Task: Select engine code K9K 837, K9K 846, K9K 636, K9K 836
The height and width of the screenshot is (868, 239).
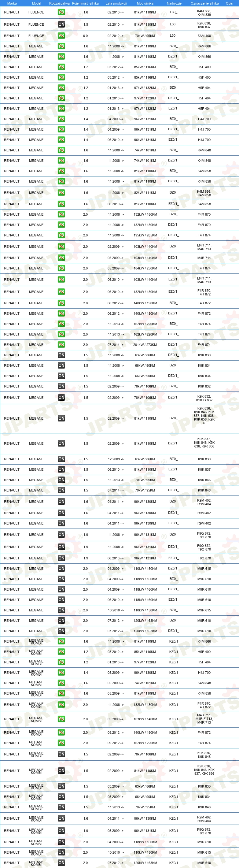Action: click(204, 443)
